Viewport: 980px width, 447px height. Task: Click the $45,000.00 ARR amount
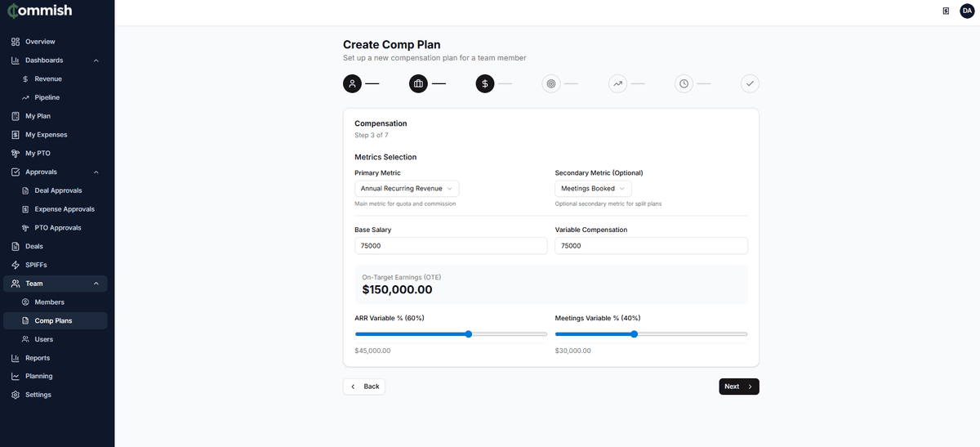coord(372,351)
